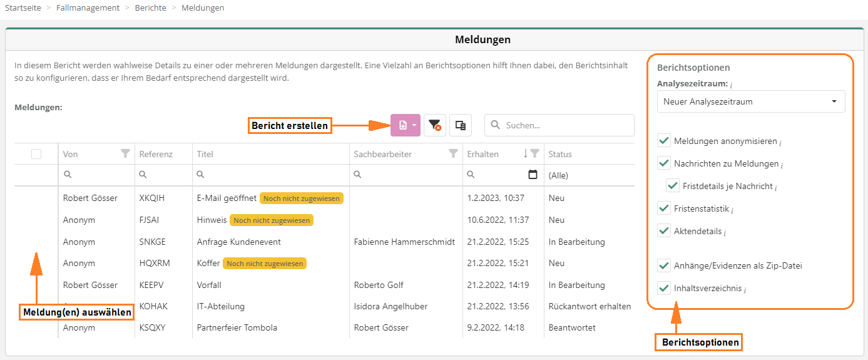
Task: Open the dropdown arrow on create report button
Action: point(414,125)
